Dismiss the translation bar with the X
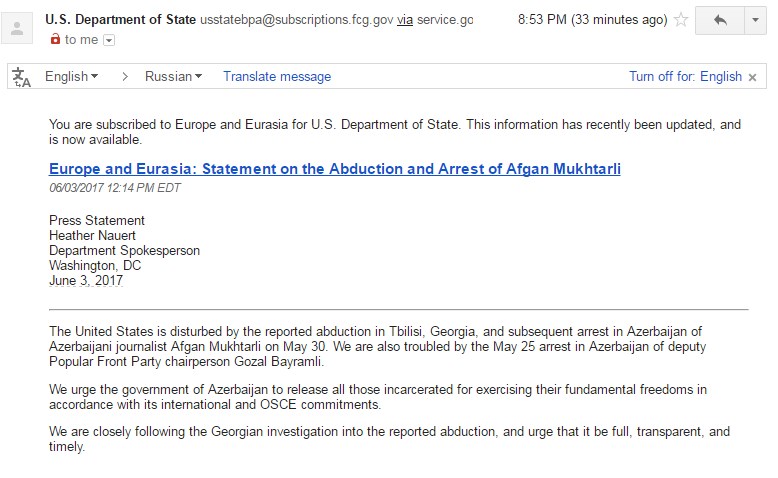The width and height of the screenshot is (778, 478). 752,77
